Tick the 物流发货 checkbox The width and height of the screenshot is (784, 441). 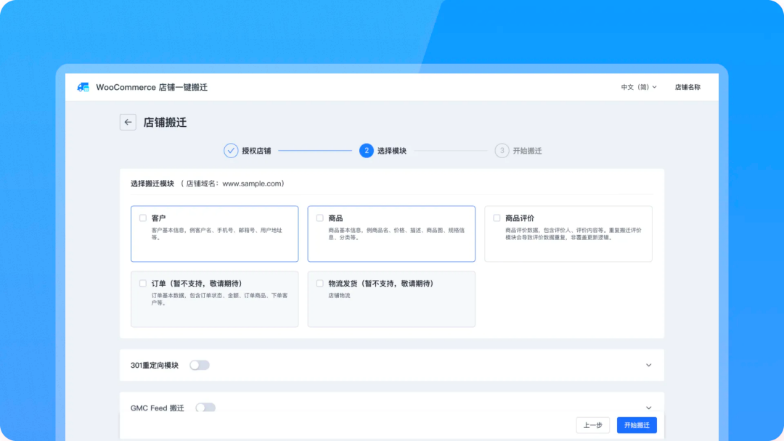(320, 284)
